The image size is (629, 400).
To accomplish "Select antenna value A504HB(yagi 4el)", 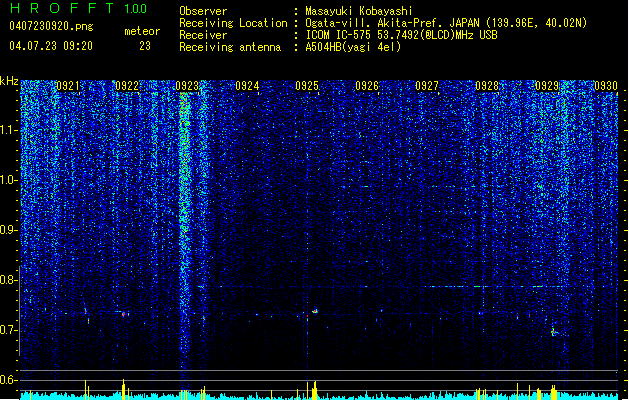I will (x=353, y=47).
